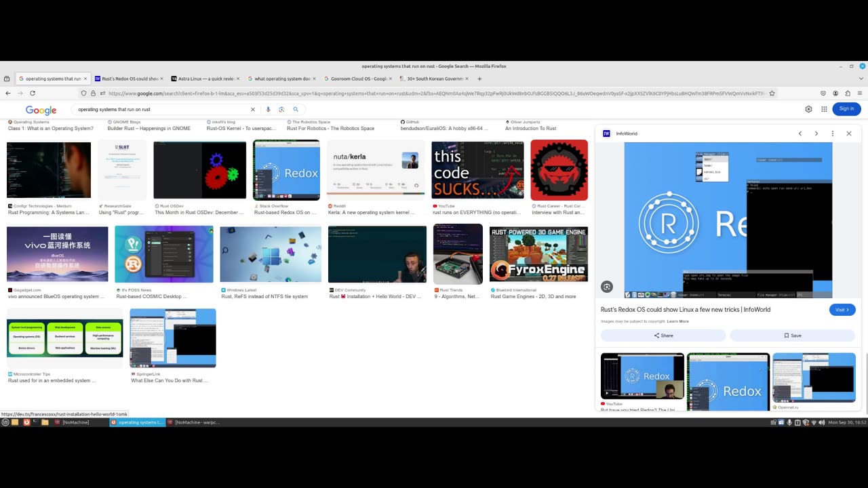The image size is (868, 488).
Task: Open the Windows Latest ReFS thumbnail
Action: pyautogui.click(x=271, y=254)
